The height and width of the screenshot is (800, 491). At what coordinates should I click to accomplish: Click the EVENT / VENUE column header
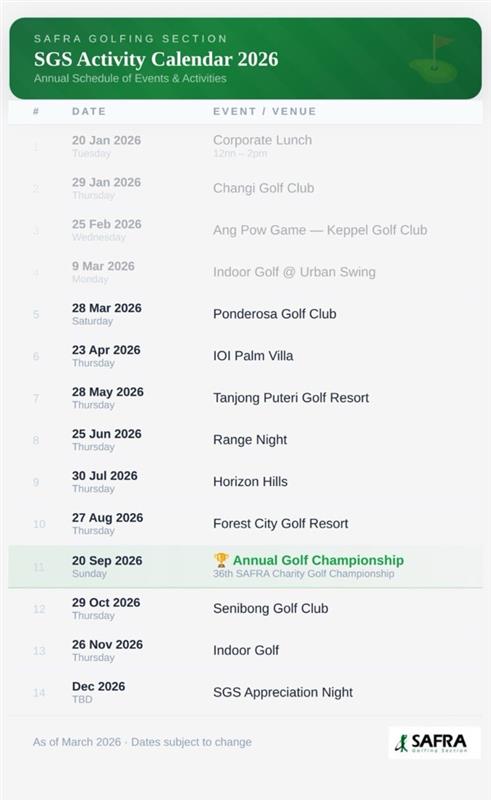click(265, 111)
